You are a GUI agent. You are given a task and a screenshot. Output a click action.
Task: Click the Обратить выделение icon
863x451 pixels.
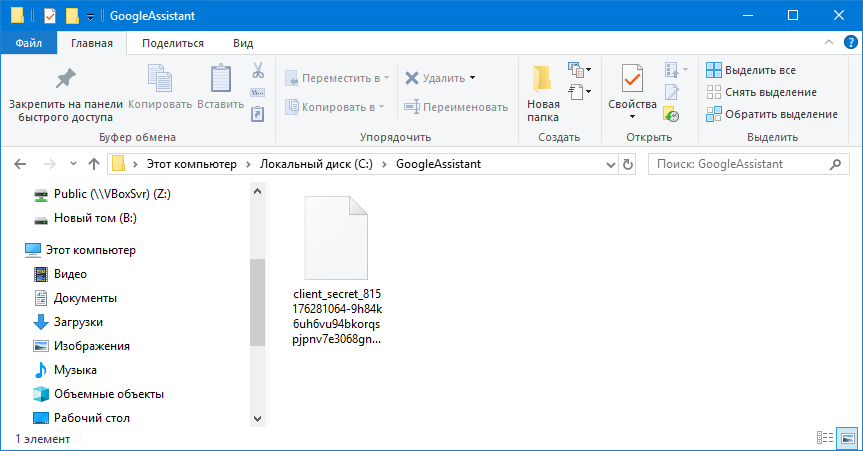tap(714, 114)
